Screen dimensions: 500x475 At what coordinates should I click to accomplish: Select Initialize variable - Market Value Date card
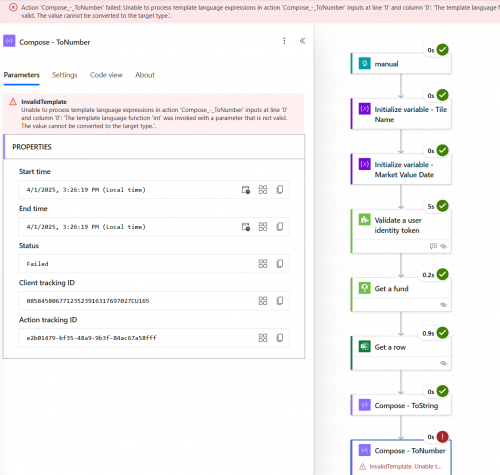(401, 169)
